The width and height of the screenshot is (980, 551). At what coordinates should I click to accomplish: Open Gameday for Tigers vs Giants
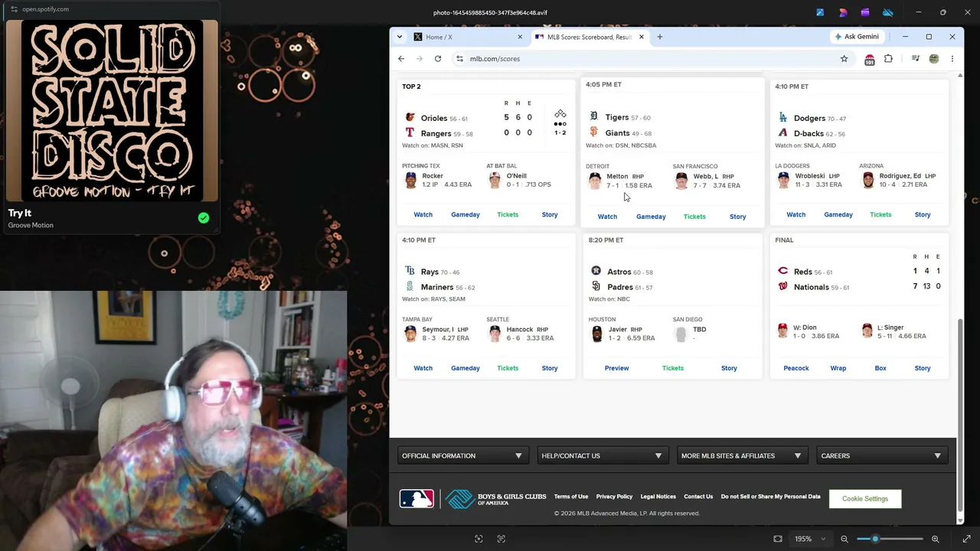[651, 217]
